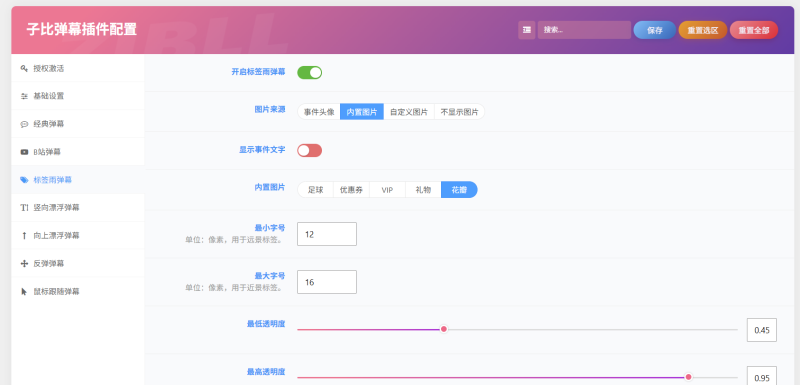Viewport: 800px width, 385px height.
Task: Click the 单位：像素，用于远景标签 hint
Action: [235, 239]
